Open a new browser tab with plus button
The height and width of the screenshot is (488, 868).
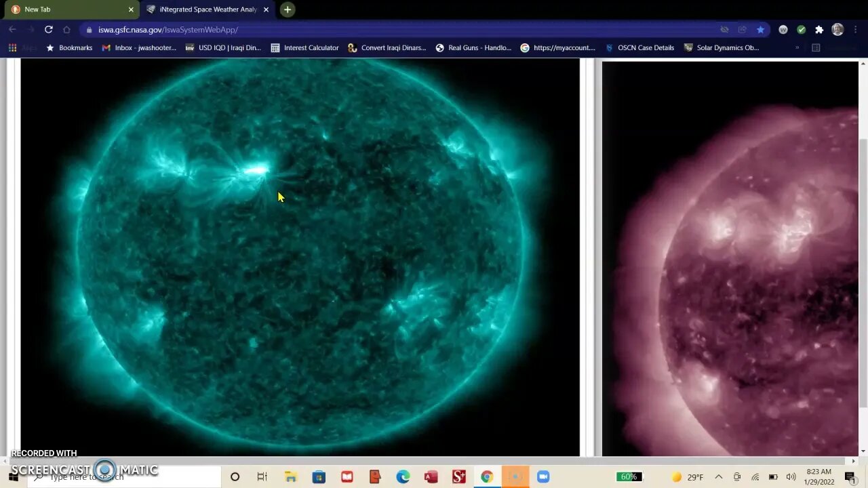tap(288, 9)
